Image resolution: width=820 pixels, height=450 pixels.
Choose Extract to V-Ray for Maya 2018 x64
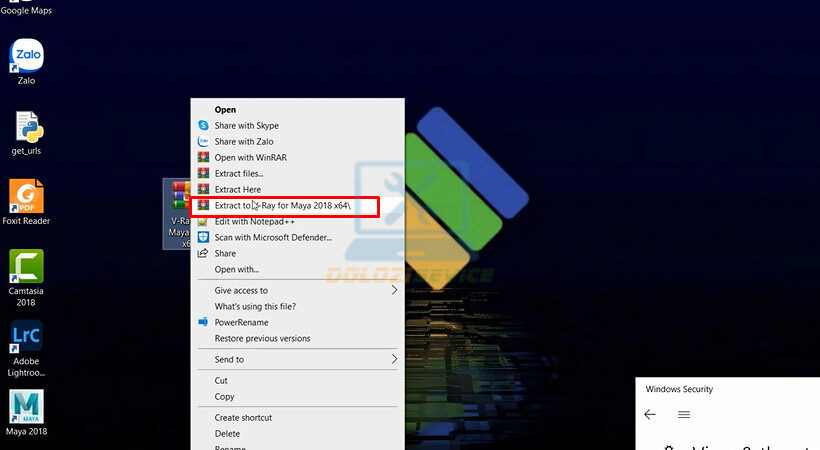point(282,205)
